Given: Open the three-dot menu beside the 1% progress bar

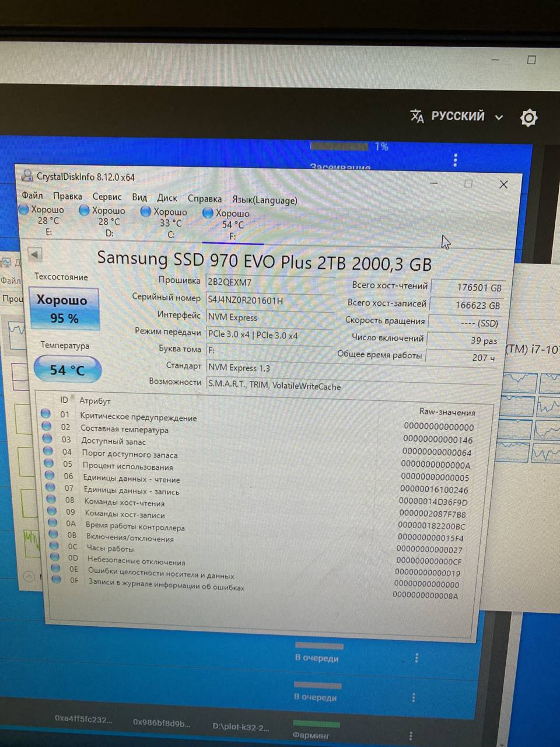Looking at the screenshot, I should 456,160.
